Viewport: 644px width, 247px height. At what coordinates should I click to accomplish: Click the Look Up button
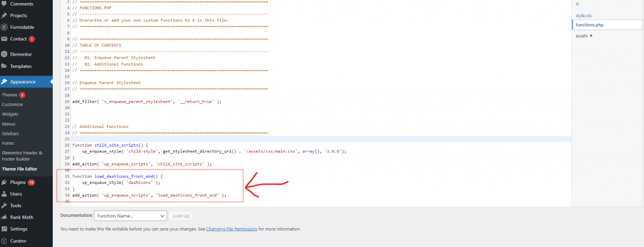click(x=180, y=215)
